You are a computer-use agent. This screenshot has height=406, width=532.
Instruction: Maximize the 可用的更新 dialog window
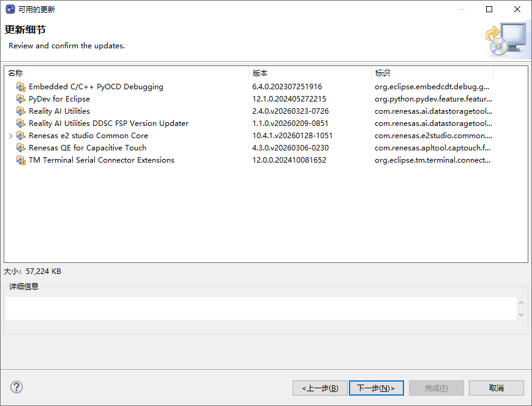coord(489,9)
